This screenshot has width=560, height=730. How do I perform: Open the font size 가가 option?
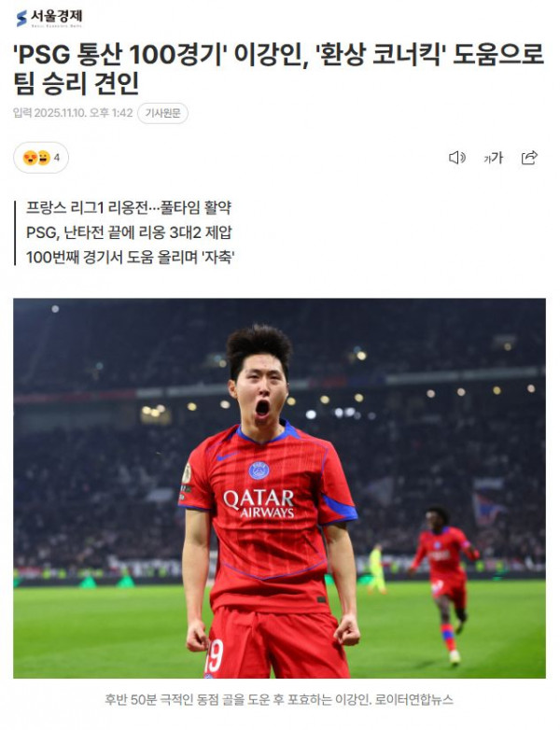[493, 158]
